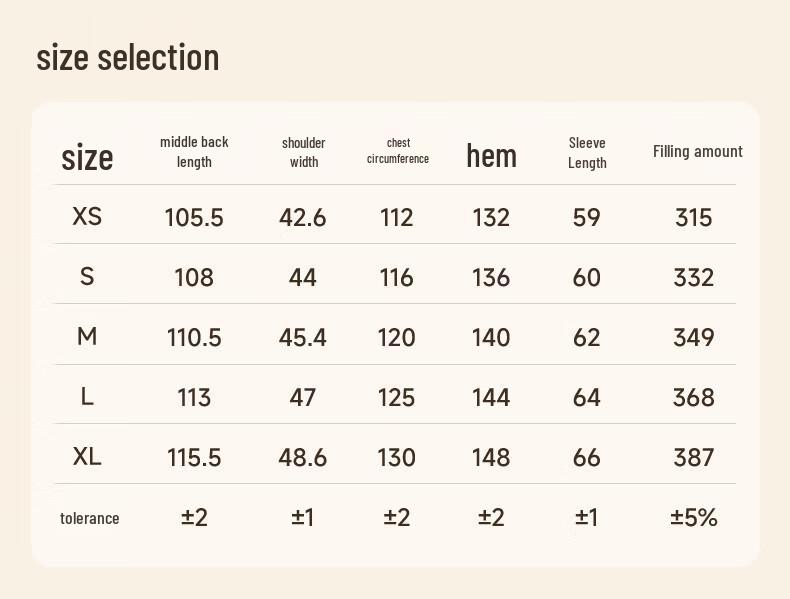Select the "shoulder width" column header
The image size is (790, 599).
304,152
